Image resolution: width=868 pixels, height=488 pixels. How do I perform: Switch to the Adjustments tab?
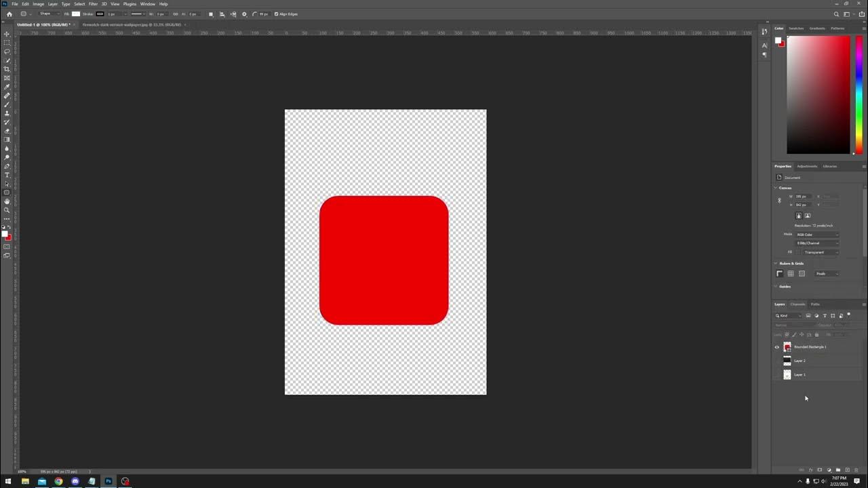tap(807, 166)
